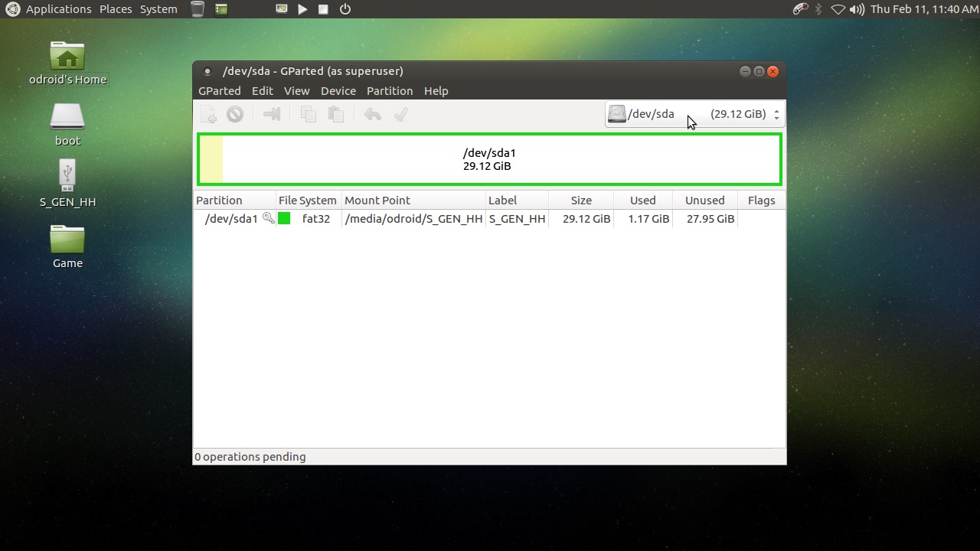Click the Copy partition toolbar icon
This screenshot has width=980, height=551.
point(309,115)
